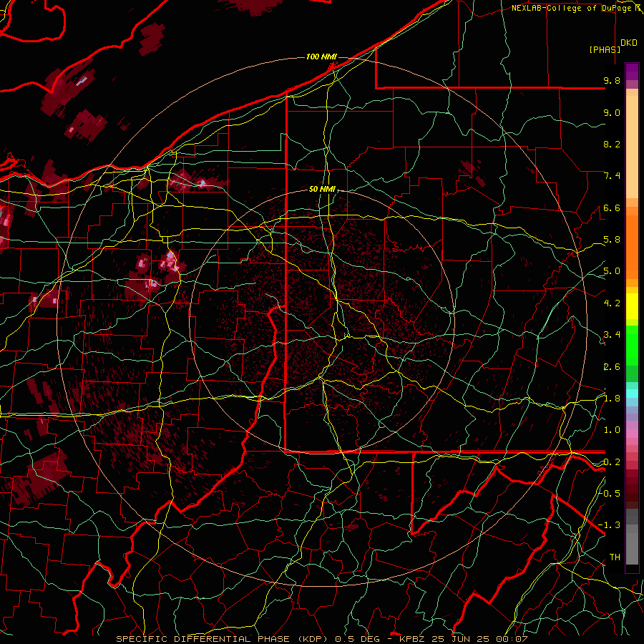The width and height of the screenshot is (644, 644).
Task: Click the 5.8 value on the color scale
Action: (612, 240)
